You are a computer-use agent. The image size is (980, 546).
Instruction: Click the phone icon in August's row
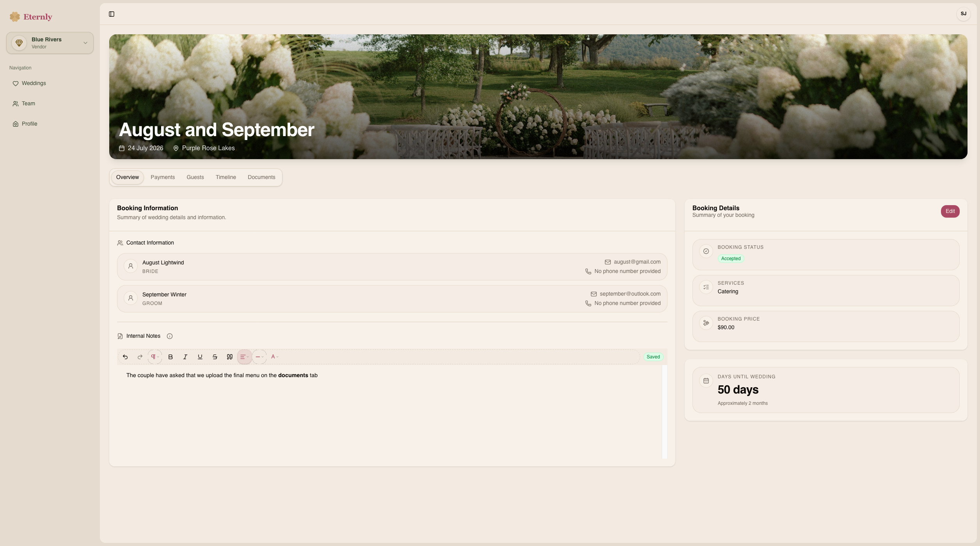[588, 271]
